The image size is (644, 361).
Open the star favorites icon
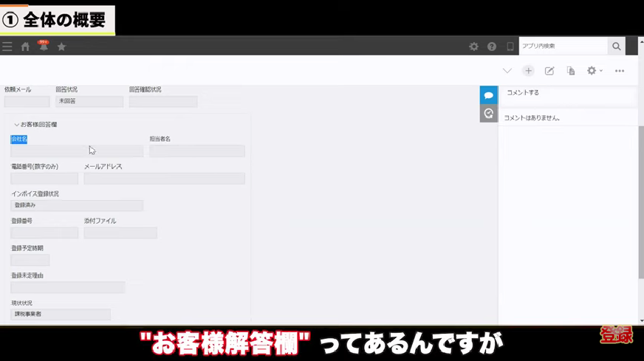click(61, 47)
